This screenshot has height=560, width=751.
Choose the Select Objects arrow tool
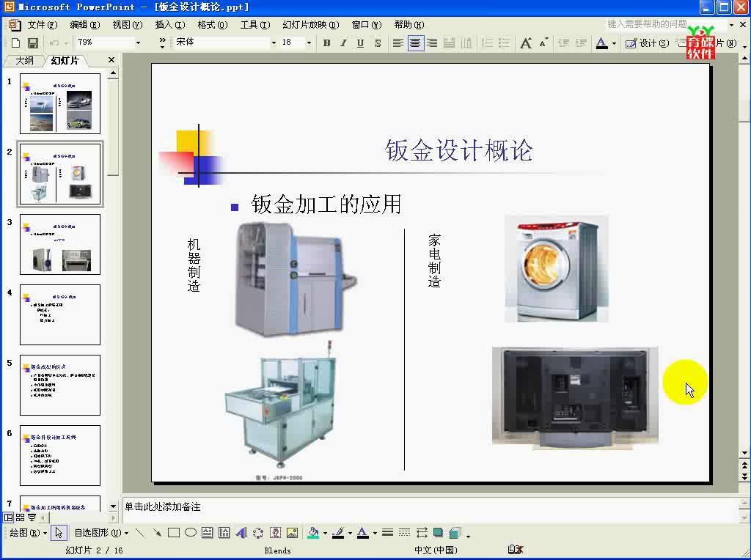coord(59,533)
